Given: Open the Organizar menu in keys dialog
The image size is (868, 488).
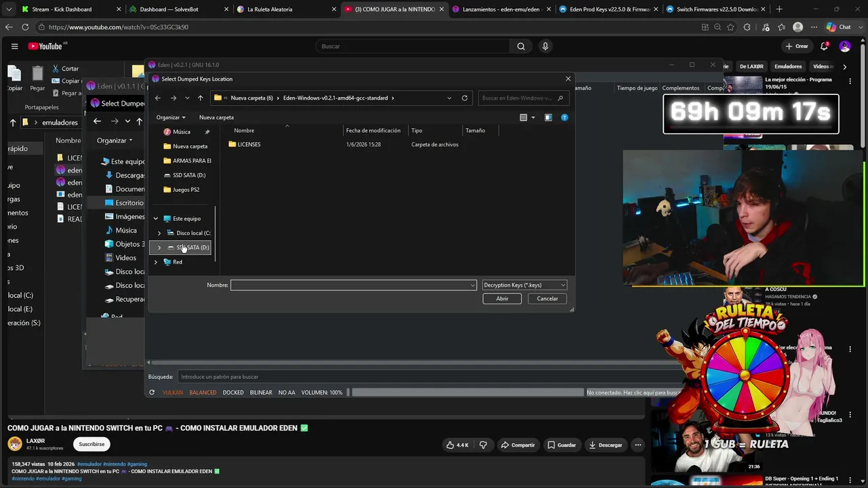Looking at the screenshot, I should (x=171, y=117).
